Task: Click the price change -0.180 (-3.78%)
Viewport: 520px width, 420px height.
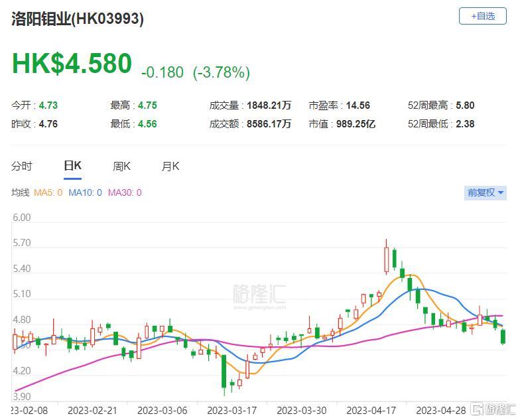Action: click(x=196, y=72)
